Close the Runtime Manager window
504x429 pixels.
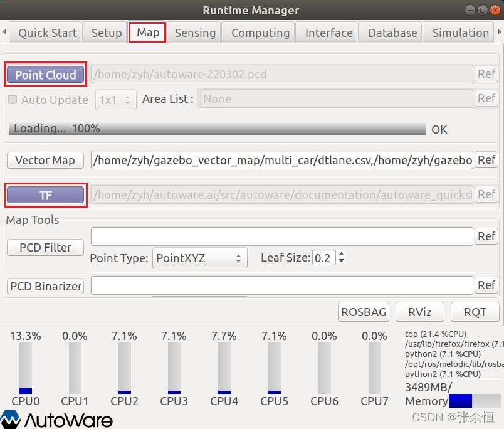click(x=495, y=10)
